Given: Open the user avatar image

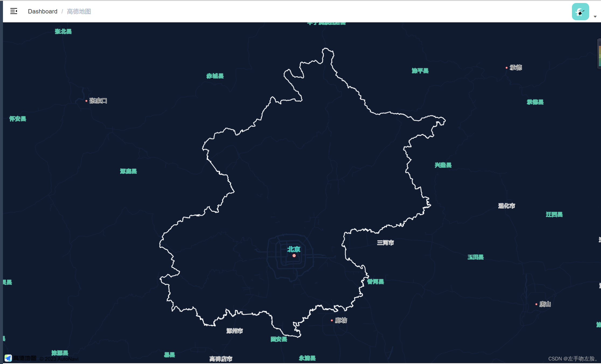Looking at the screenshot, I should (x=580, y=12).
